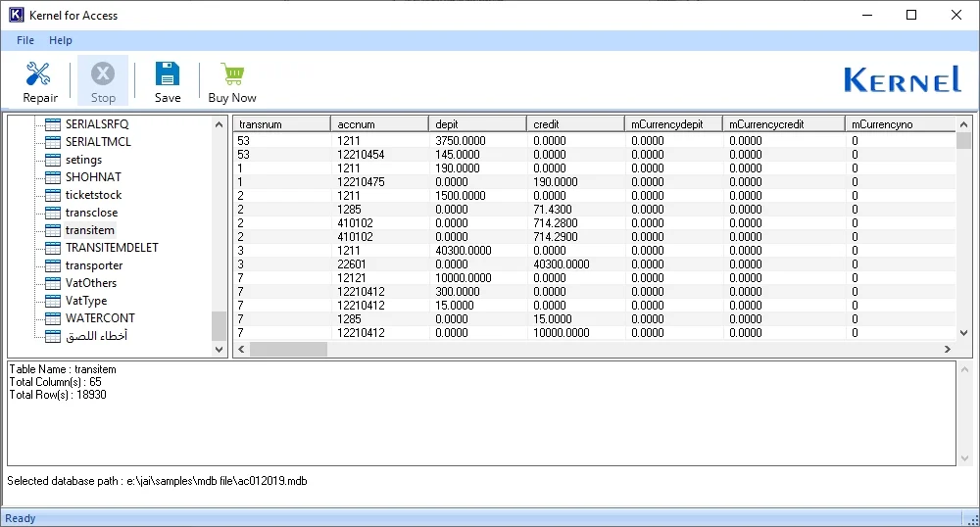This screenshot has width=980, height=527.
Task: Click the Total Row(s) : 18930 text
Action: click(x=58, y=395)
